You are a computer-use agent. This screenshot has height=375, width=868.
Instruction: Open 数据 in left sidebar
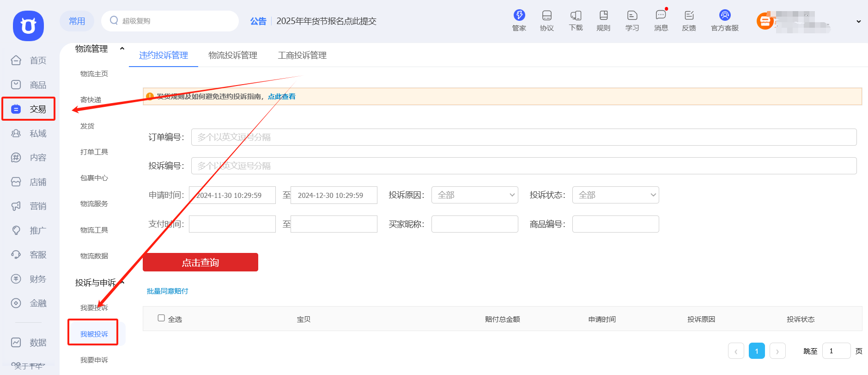coord(29,342)
